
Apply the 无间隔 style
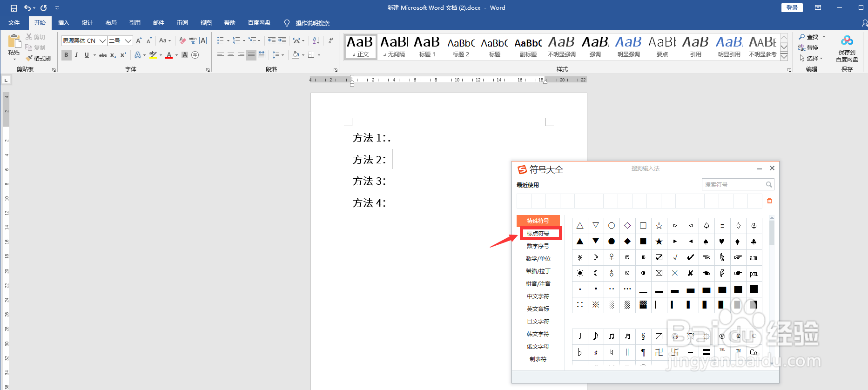[394, 47]
